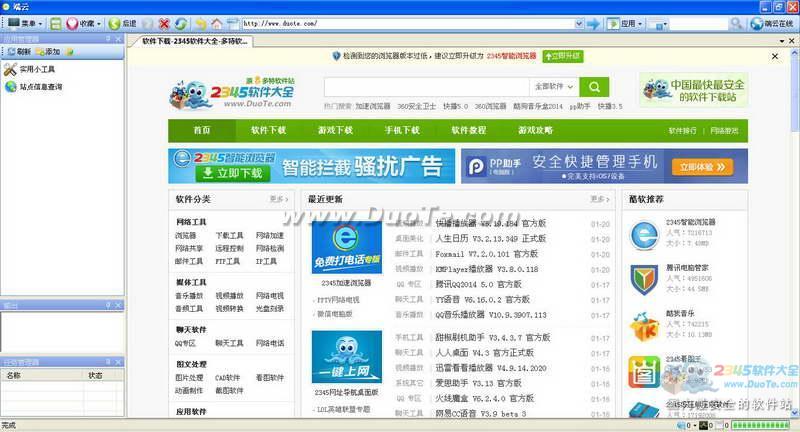Click the 腾讯电脑管家 shield icon

coord(644,279)
